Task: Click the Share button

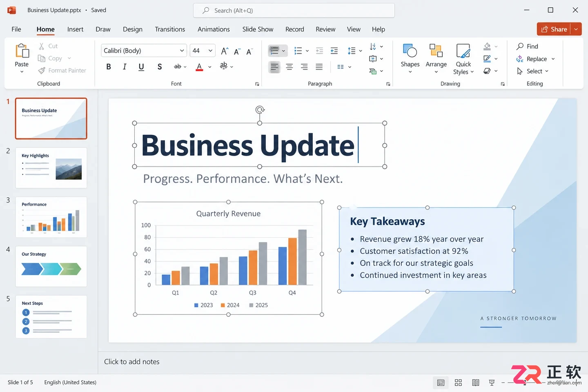Action: tap(554, 29)
